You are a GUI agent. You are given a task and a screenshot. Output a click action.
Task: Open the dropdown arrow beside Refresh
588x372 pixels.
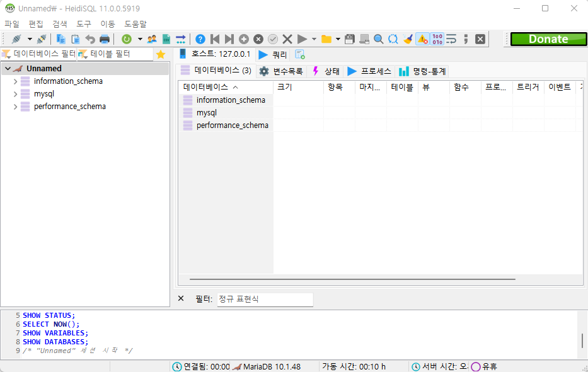pos(140,39)
